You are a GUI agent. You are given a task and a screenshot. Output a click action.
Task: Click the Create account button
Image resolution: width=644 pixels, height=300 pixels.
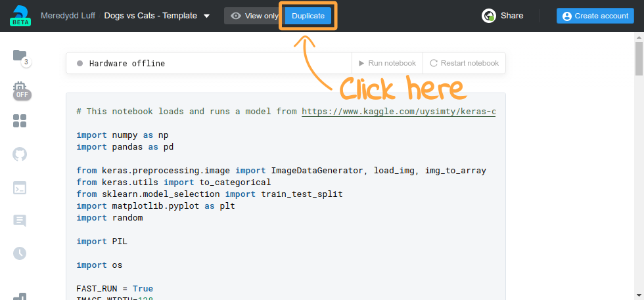tap(595, 16)
